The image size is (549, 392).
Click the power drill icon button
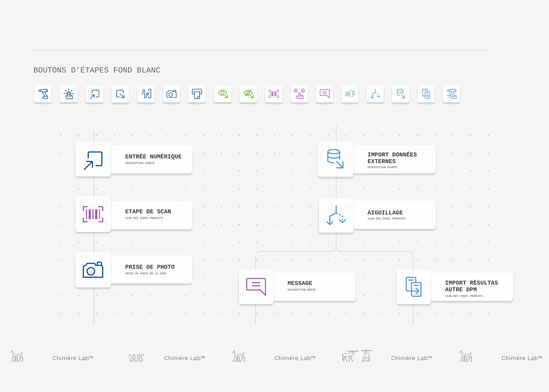43,94
